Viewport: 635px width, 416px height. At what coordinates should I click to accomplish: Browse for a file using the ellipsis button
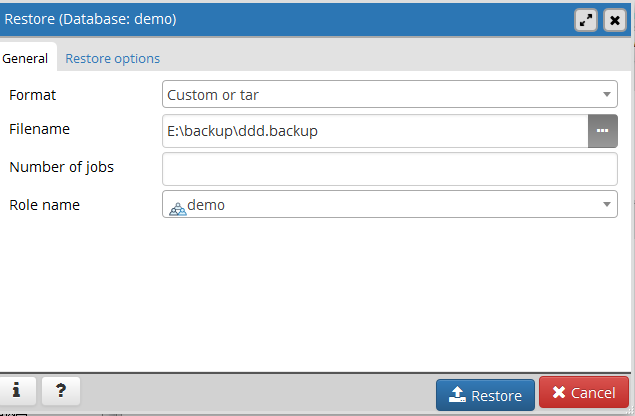tap(603, 131)
